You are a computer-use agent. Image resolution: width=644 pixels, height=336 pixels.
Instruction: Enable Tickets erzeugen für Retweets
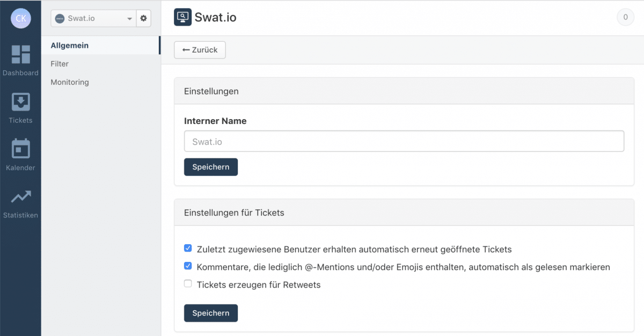point(188,283)
